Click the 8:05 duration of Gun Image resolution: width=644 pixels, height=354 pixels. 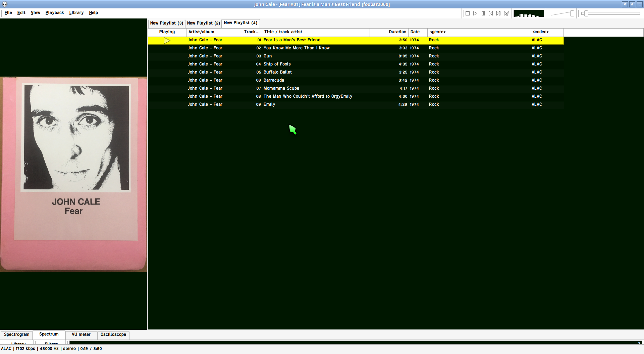click(403, 56)
